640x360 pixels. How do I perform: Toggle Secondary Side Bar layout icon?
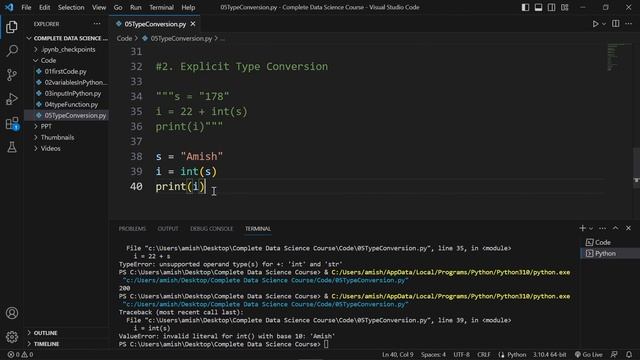551,7
